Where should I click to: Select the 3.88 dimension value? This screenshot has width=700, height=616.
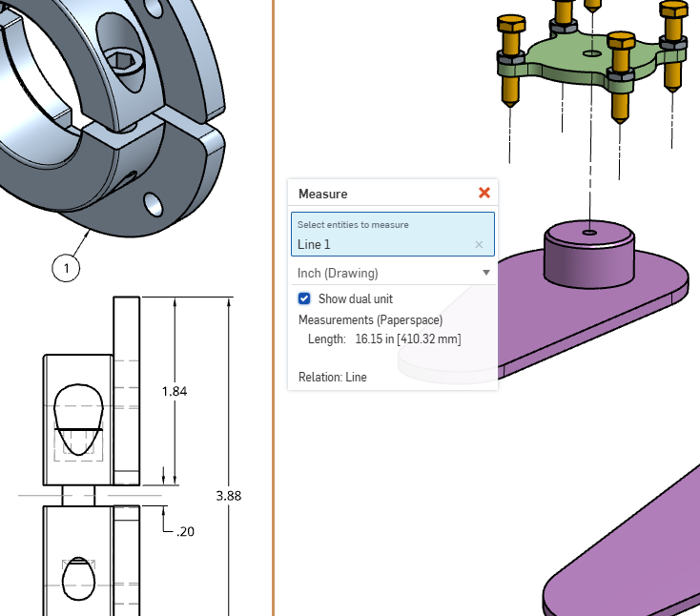229,496
